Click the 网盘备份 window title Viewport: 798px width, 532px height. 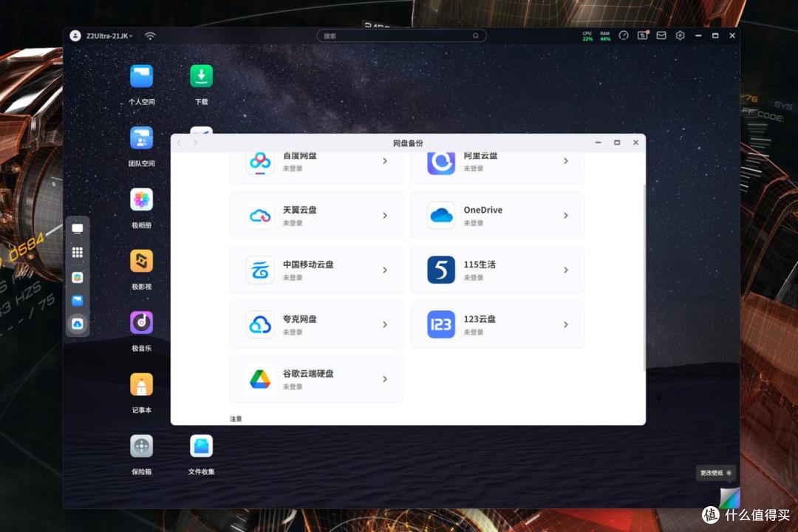coord(408,143)
